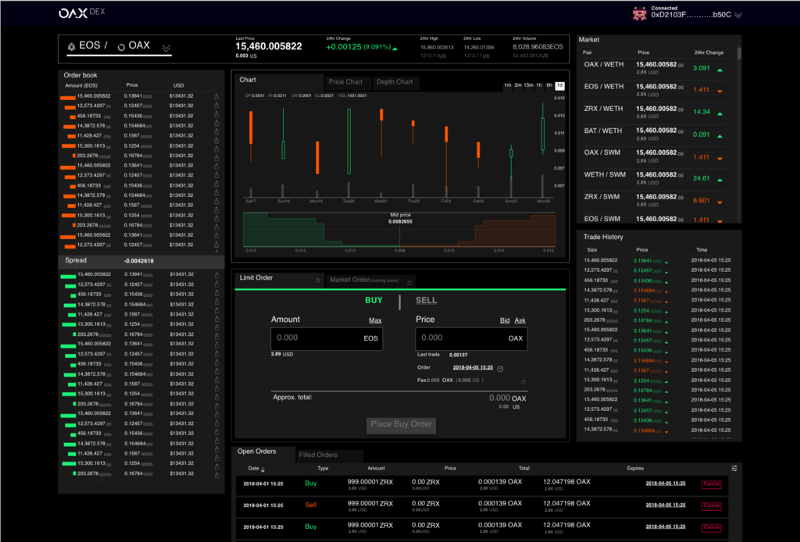The image size is (800, 542).
Task: Click the down arrow beside OAX / SWM change
Action: click(720, 159)
